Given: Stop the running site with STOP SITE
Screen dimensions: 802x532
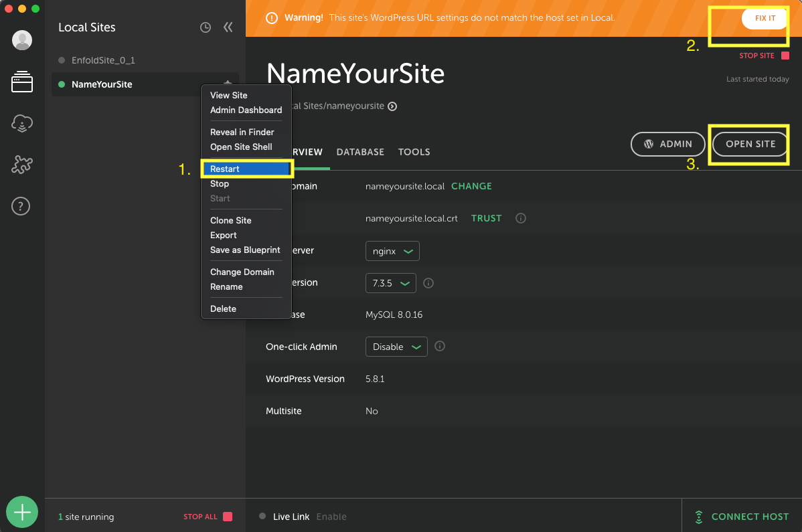Looking at the screenshot, I should pyautogui.click(x=758, y=56).
